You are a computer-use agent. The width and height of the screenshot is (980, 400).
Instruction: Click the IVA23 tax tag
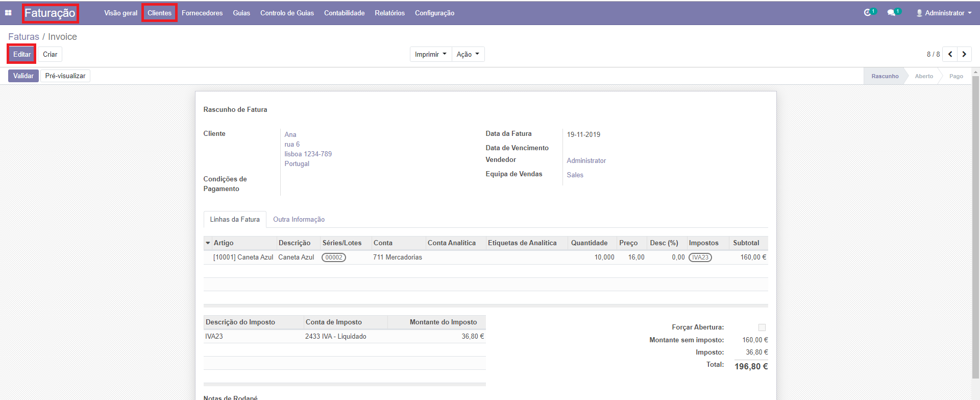point(700,257)
